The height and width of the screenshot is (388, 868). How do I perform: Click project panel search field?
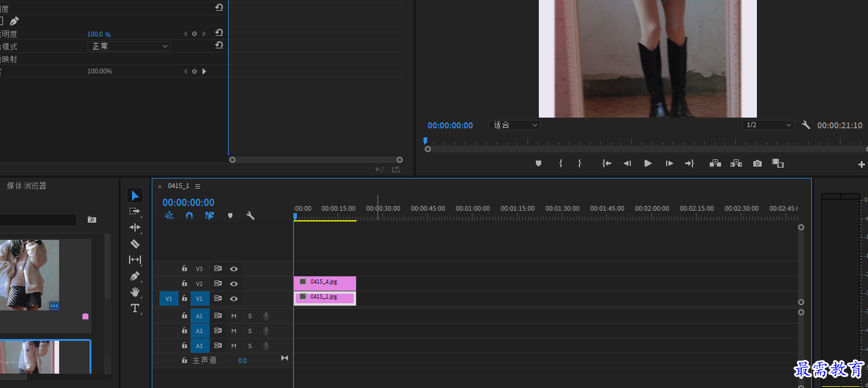pos(38,220)
